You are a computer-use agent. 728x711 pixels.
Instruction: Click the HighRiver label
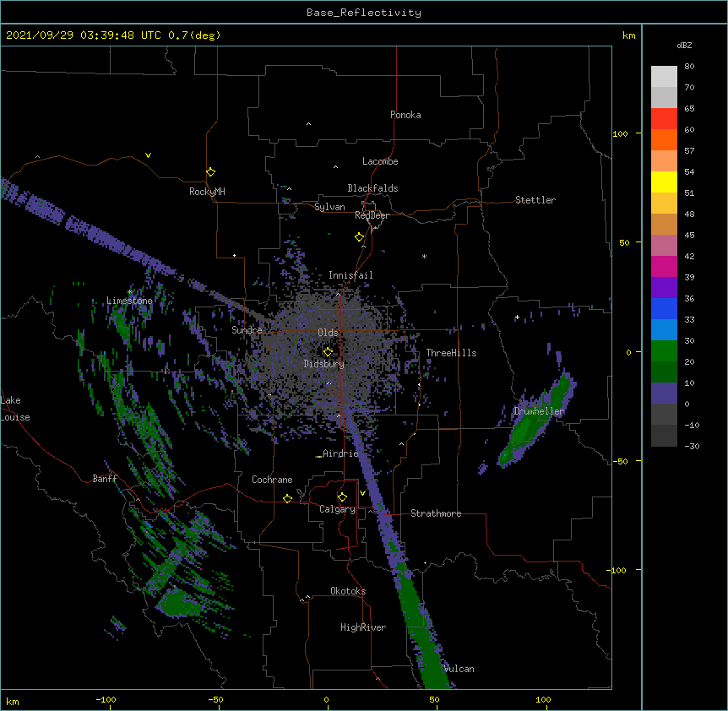point(363,627)
